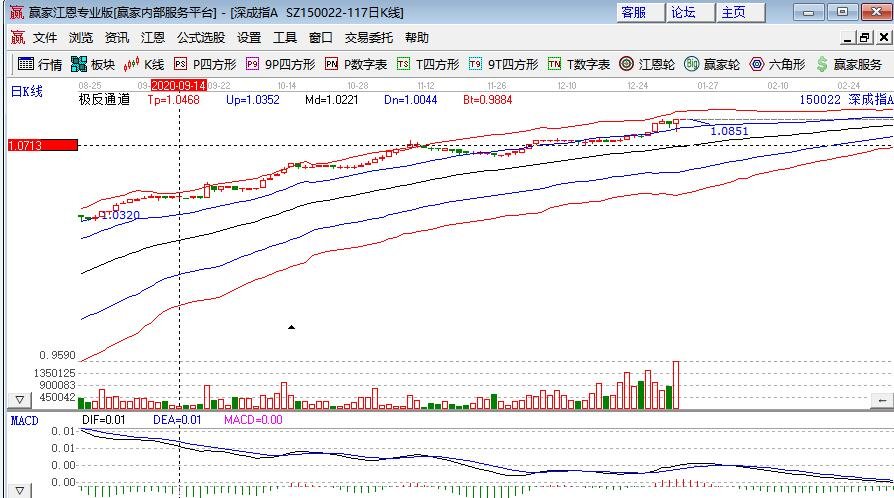894x498 pixels.
Task: Open the 公式选股 menu
Action: 201,38
